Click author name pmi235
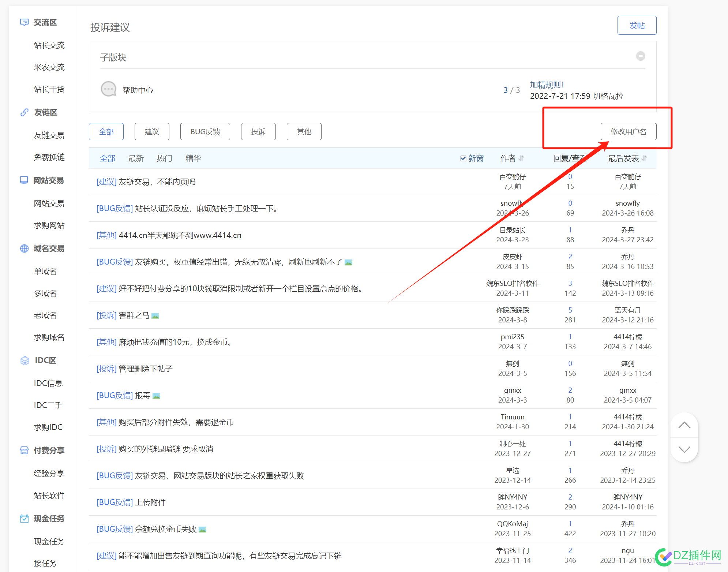This screenshot has width=728, height=572. click(512, 337)
